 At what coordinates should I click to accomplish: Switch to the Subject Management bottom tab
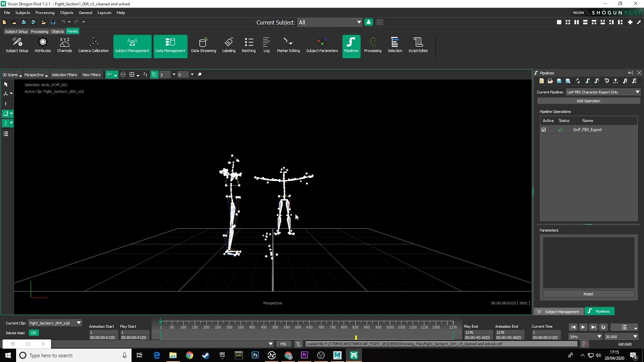click(558, 311)
